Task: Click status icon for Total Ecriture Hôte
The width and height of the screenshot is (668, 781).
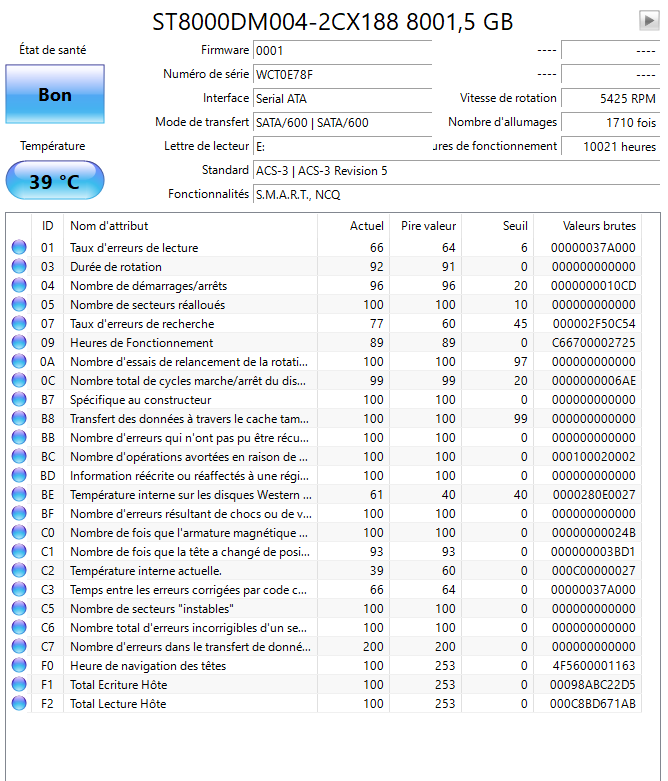Action: click(19, 684)
